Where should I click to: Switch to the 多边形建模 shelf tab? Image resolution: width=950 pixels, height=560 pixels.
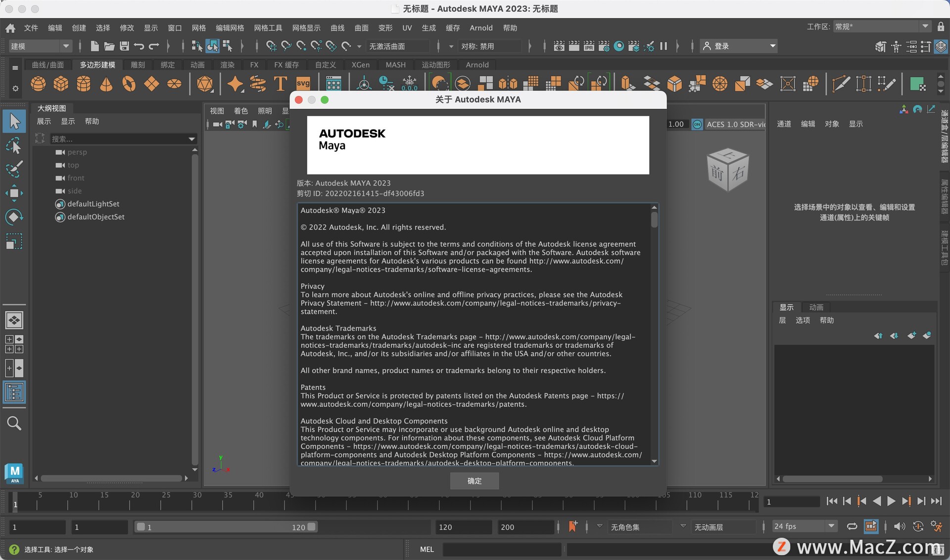tap(97, 65)
